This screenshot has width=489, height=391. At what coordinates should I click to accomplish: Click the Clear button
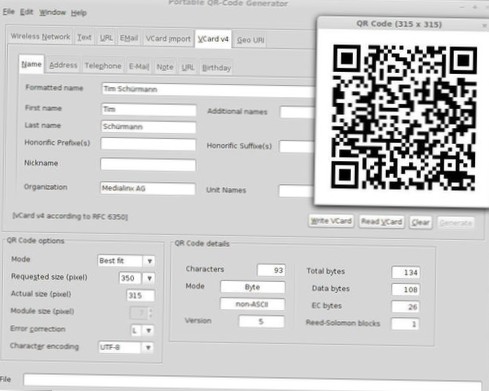(x=421, y=222)
